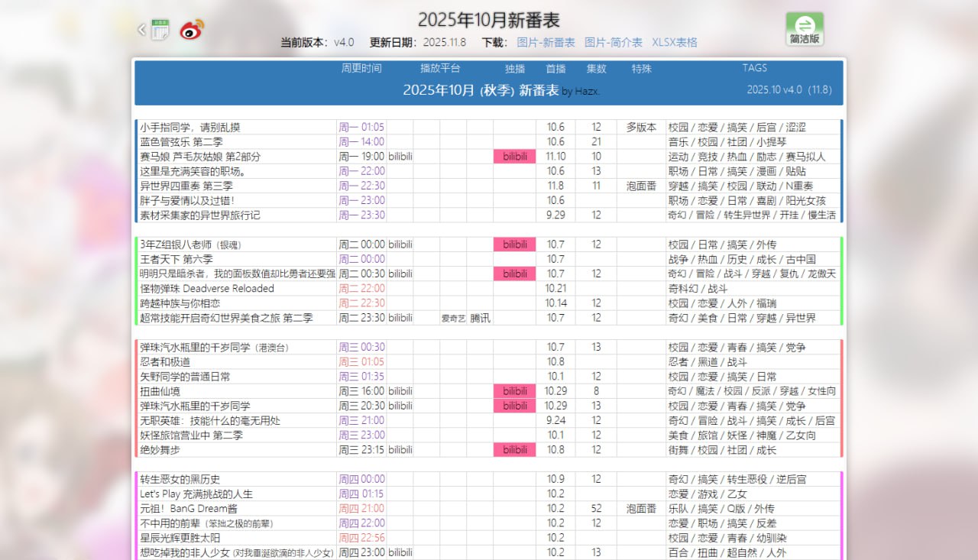
Task: Select the title 蓝色管弦乐 第二季
Action: click(180, 142)
